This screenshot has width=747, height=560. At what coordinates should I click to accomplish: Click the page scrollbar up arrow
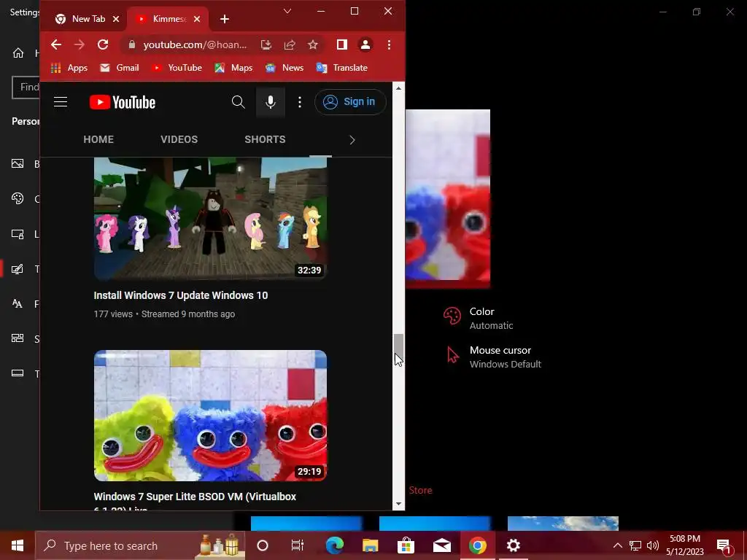pos(399,88)
